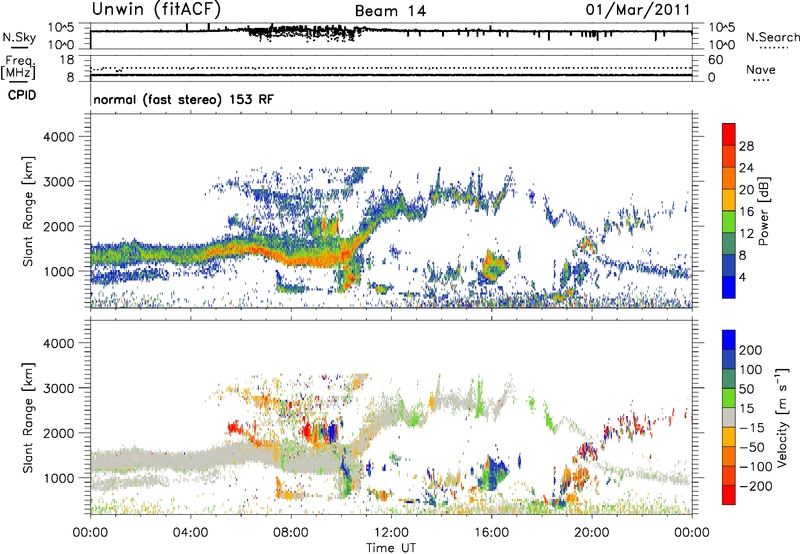This screenshot has width=800, height=554.
Task: Select the Velocity segment between 100 and 200
Action: [729, 359]
